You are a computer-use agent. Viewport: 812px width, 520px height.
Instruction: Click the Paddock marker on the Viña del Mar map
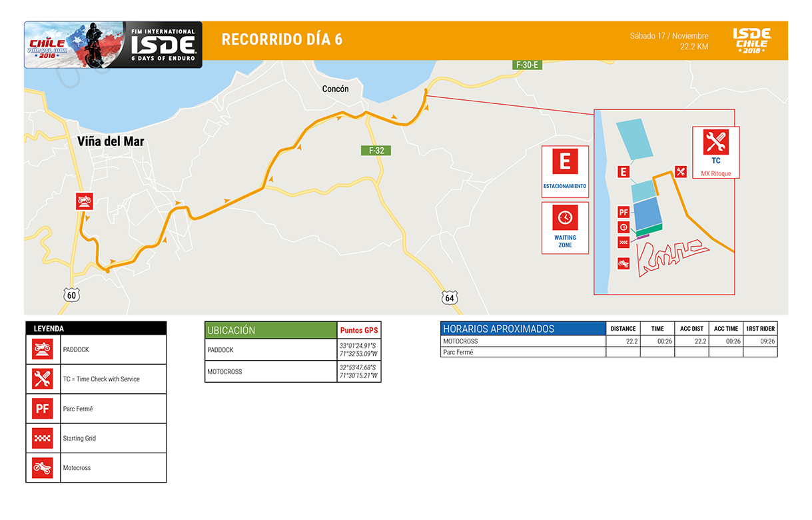85,201
